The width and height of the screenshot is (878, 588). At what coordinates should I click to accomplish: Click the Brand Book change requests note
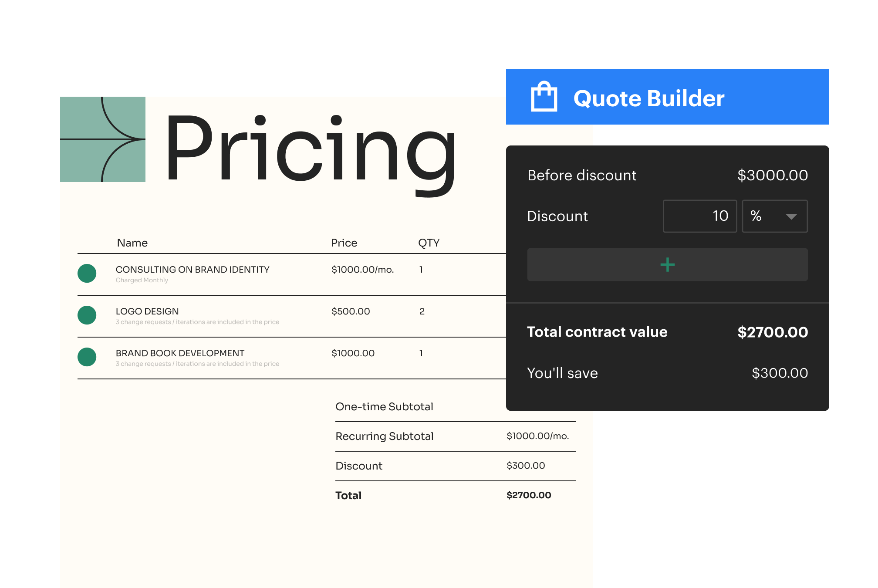(x=197, y=364)
